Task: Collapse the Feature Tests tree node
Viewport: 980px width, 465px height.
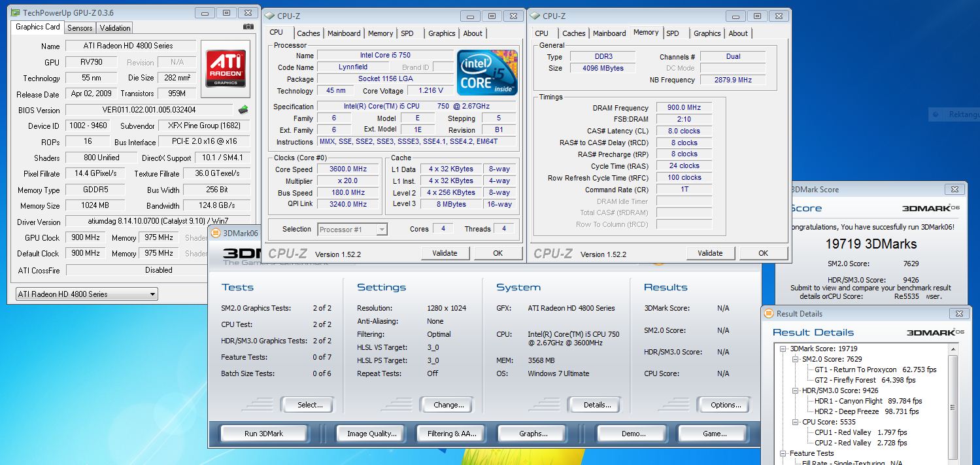Action: [785, 453]
